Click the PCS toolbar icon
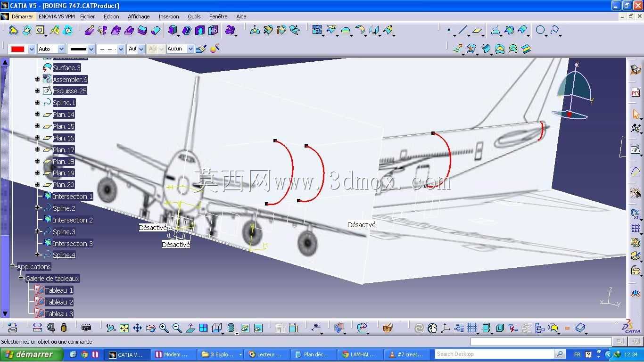This screenshot has width=644, height=362. tap(636, 92)
